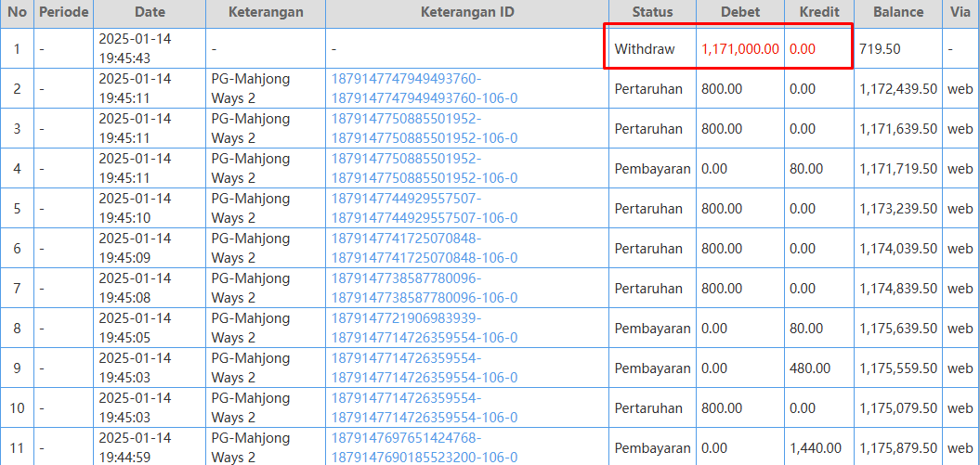Open the Keterangan ID link in row 7
This screenshot has width=980, height=465.
pos(425,289)
